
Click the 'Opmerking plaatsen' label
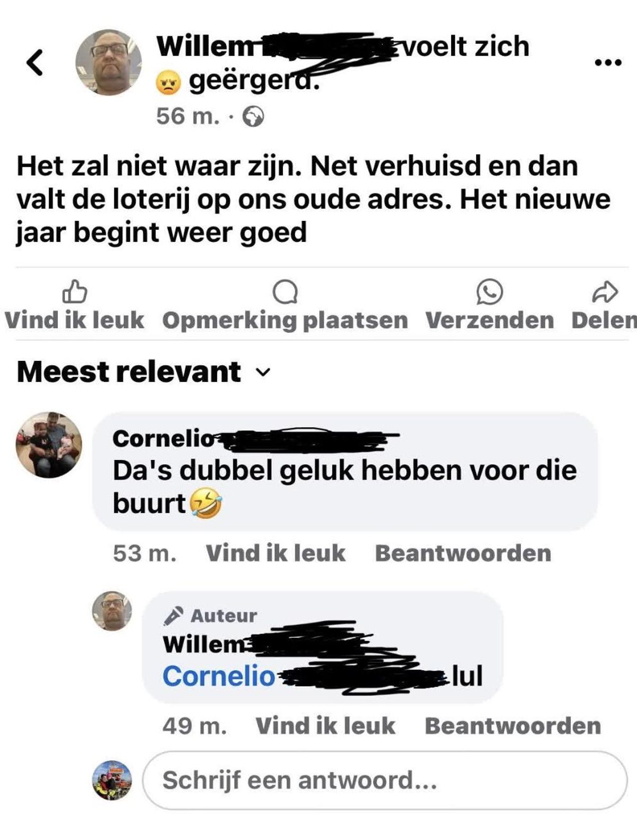[x=285, y=320]
